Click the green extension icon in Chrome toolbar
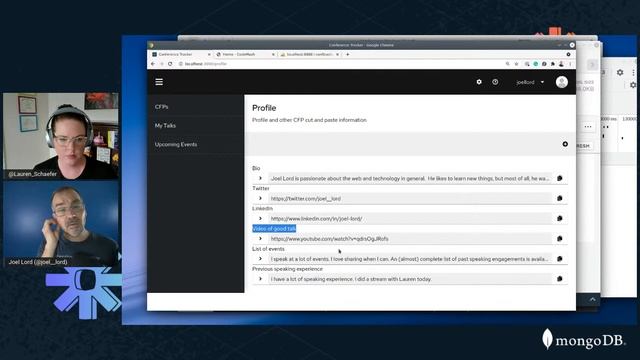 (536, 64)
